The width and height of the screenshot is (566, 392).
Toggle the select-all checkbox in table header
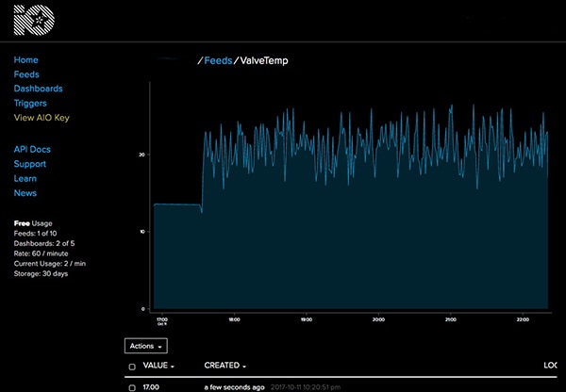132,367
